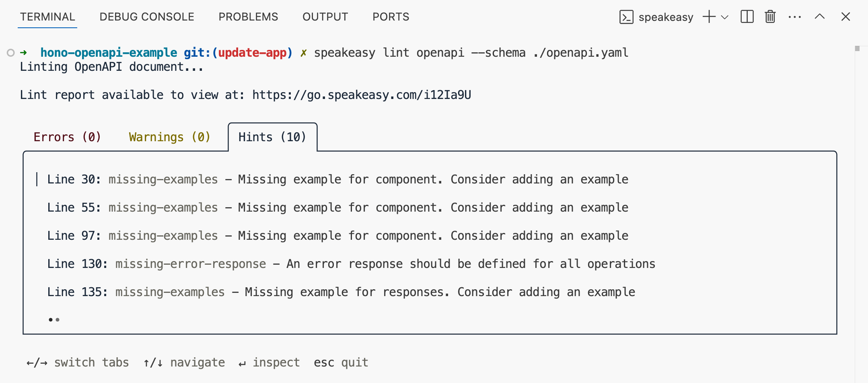Open the terminal launch profile dropdown chevron
This screenshot has width=868, height=383.
pos(725,17)
